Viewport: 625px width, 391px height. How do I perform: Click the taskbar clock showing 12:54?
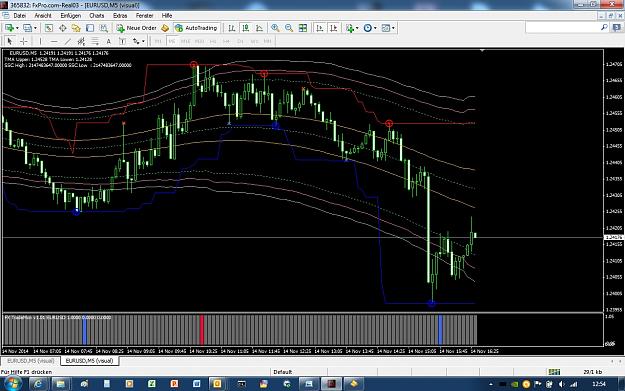[x=599, y=384]
